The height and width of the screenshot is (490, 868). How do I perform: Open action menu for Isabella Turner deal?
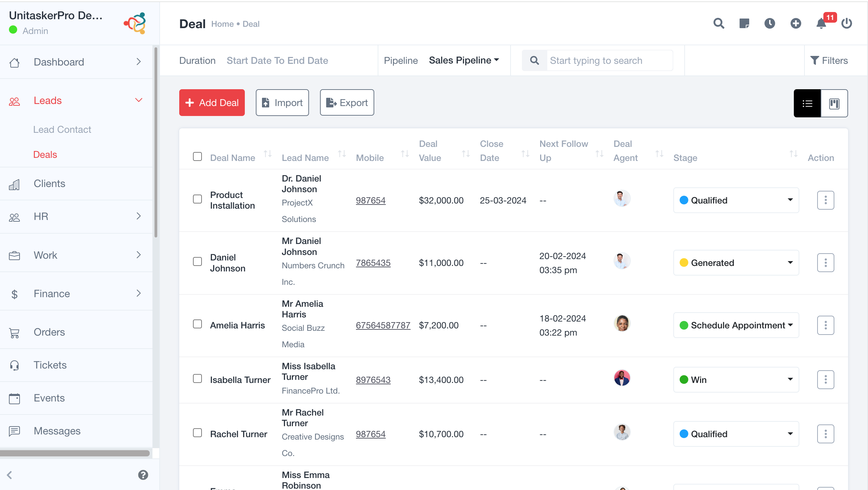click(826, 380)
